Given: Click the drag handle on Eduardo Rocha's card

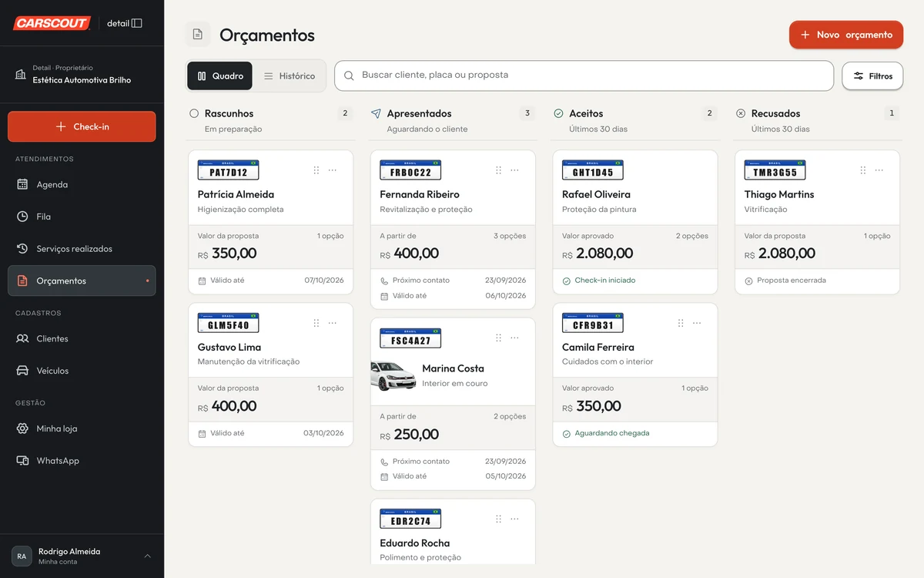Looking at the screenshot, I should pyautogui.click(x=499, y=519).
